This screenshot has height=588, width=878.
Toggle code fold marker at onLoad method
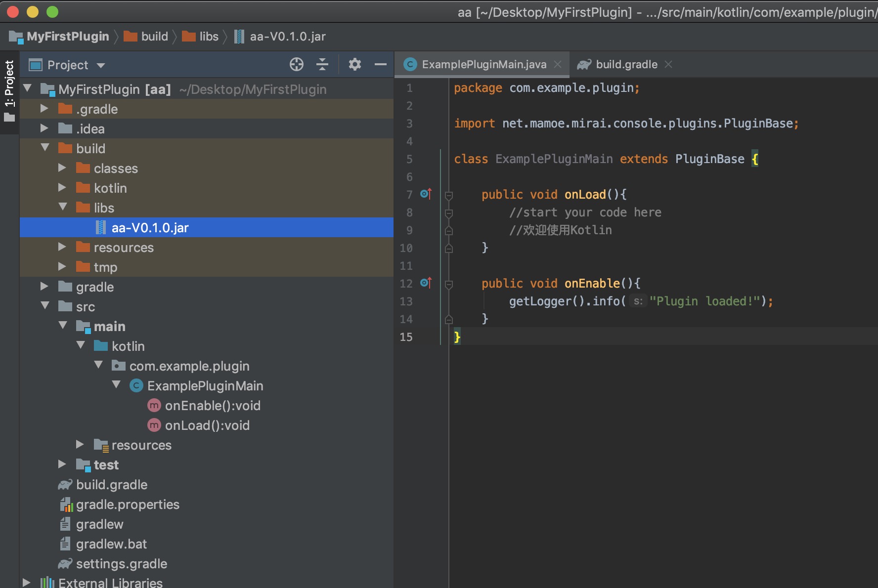449,195
